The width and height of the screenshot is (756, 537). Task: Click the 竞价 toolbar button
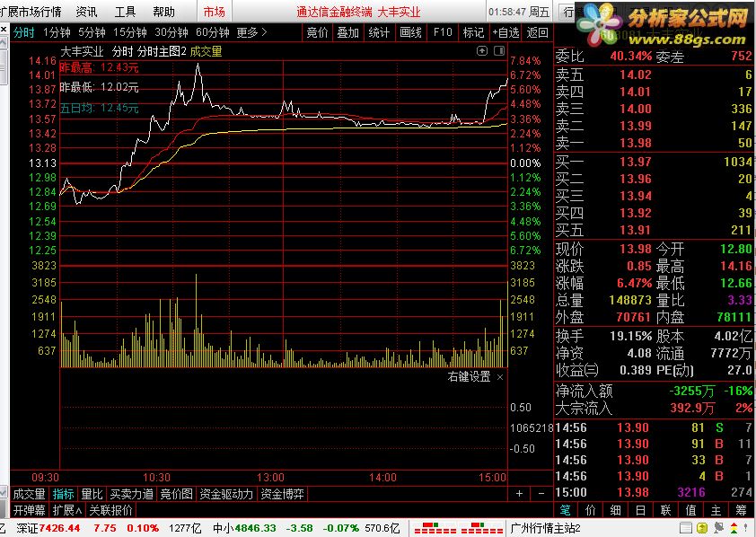pos(317,33)
